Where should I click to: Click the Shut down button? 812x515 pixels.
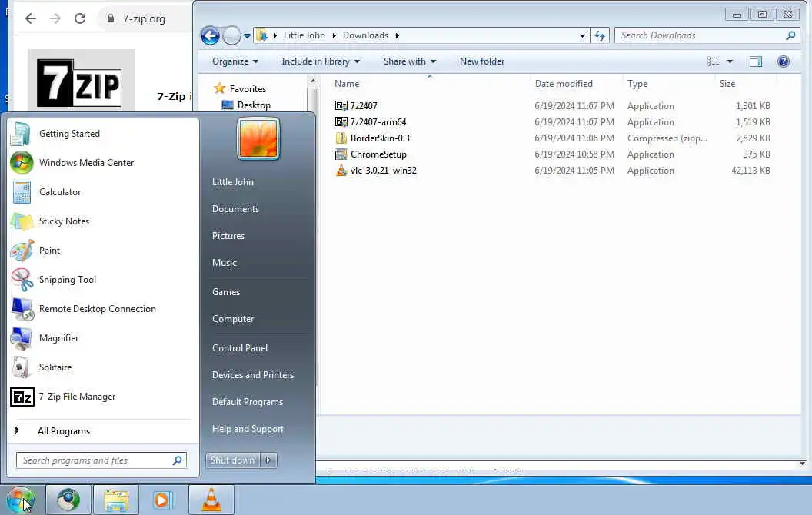coord(233,460)
